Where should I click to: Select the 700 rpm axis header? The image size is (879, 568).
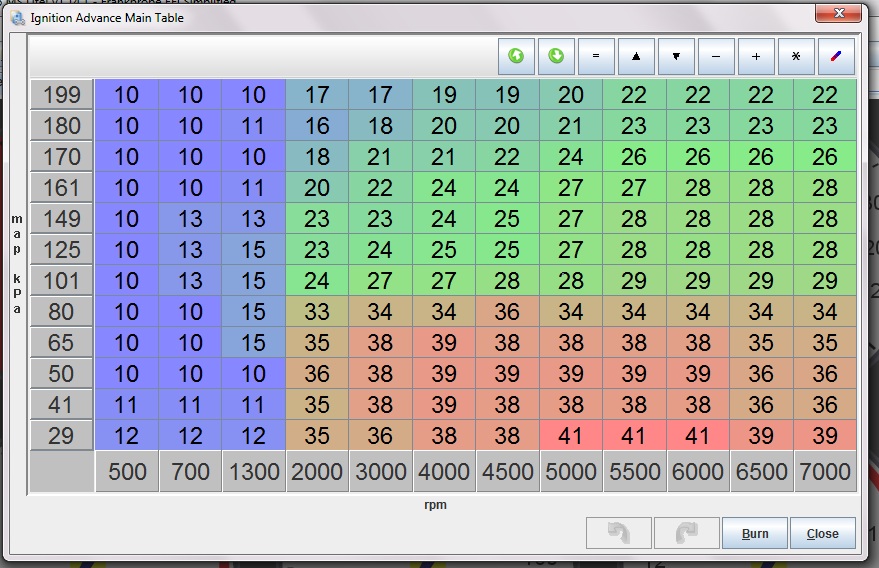click(x=190, y=472)
